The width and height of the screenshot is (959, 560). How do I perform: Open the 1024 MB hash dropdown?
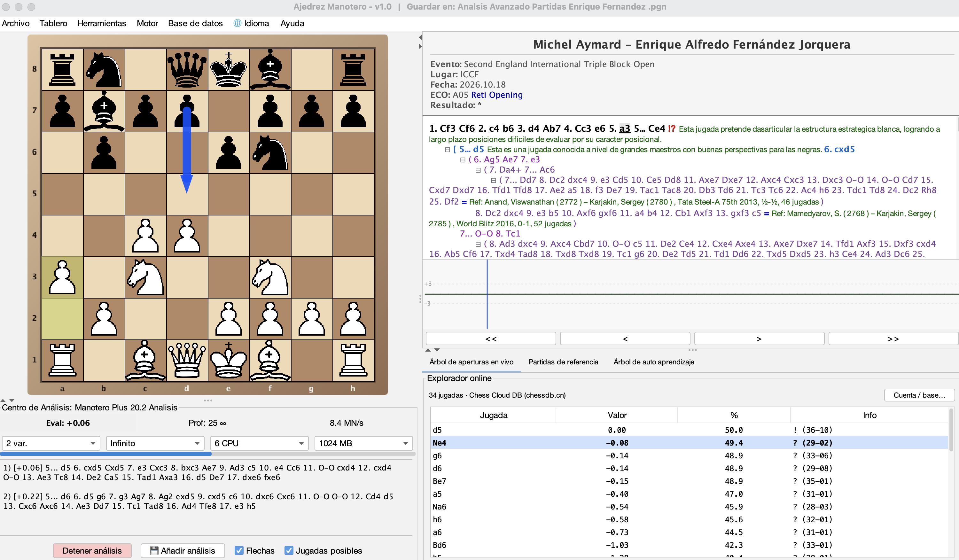click(x=364, y=443)
